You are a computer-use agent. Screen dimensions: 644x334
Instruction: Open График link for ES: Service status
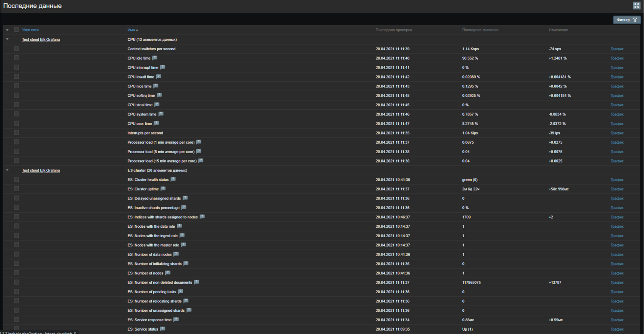pos(617,329)
